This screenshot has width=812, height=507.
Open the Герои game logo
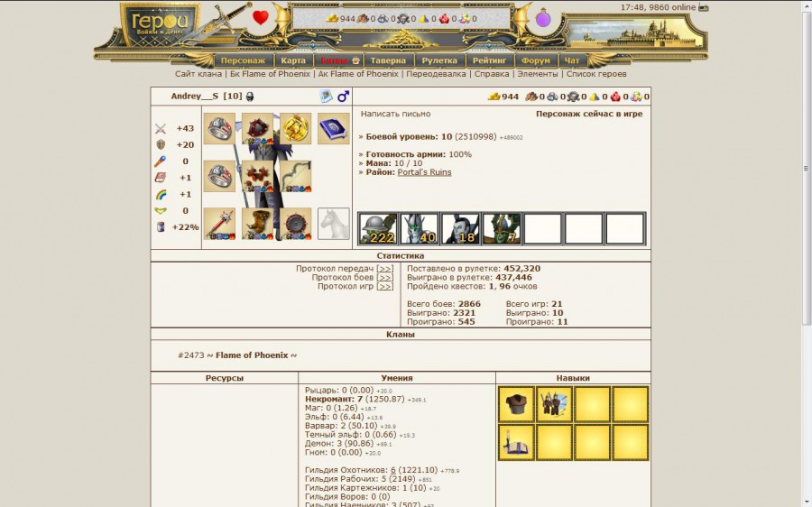[160, 24]
